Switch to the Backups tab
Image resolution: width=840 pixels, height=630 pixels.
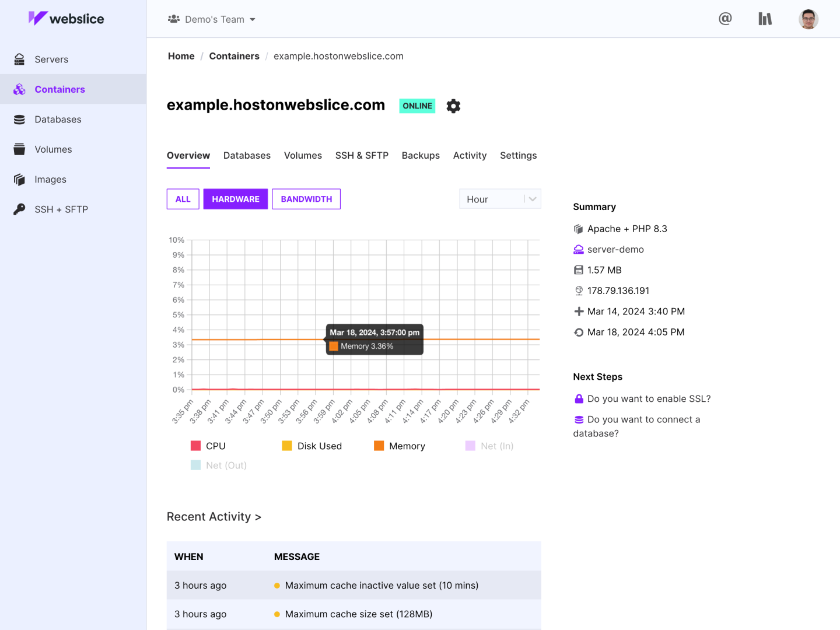tap(421, 156)
